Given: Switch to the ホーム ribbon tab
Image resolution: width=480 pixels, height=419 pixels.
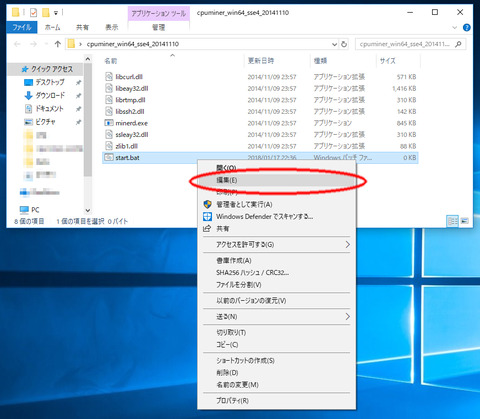Looking at the screenshot, I should (x=52, y=27).
